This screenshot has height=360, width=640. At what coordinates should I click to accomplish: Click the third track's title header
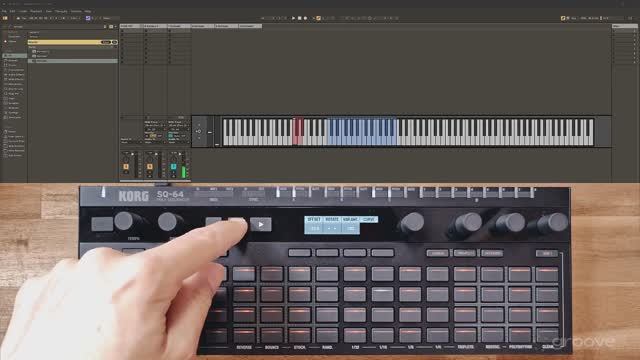pos(180,26)
